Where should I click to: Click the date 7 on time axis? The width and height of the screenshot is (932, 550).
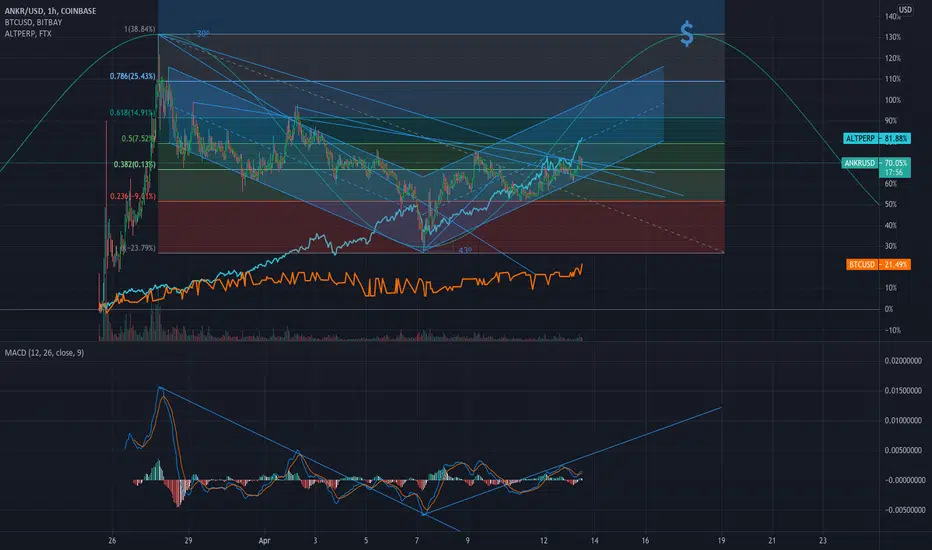(417, 540)
